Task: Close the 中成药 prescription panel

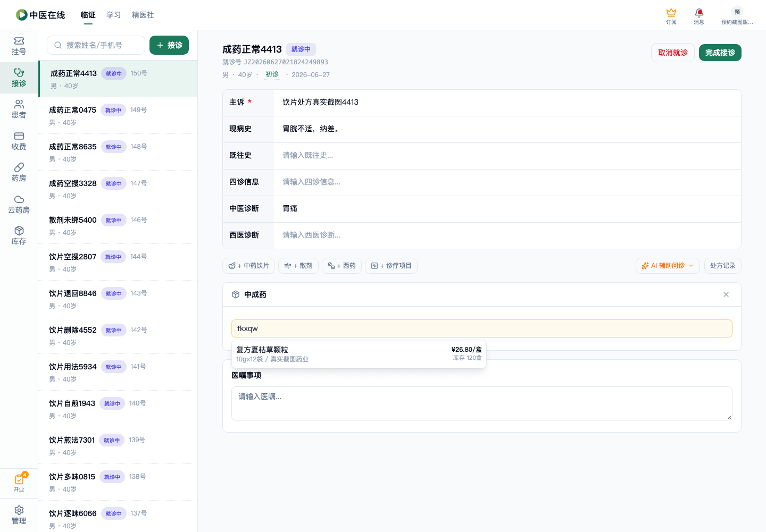Action: tap(726, 294)
